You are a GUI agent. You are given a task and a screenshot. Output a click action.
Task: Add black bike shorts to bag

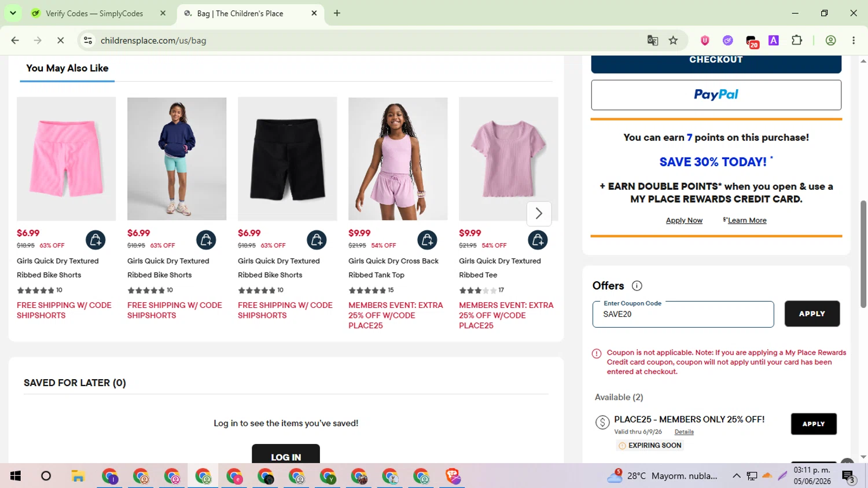(317, 240)
